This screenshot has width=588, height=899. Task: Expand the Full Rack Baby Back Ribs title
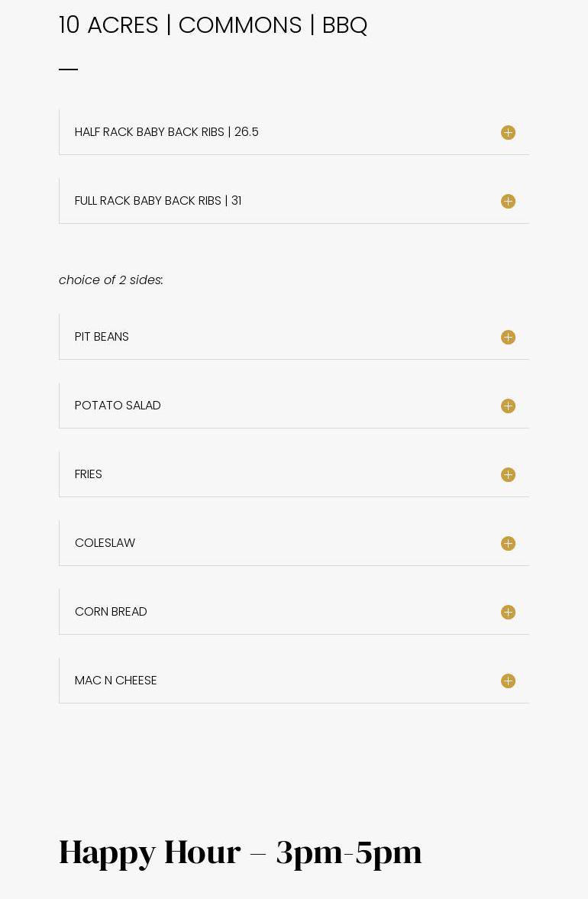click(158, 201)
